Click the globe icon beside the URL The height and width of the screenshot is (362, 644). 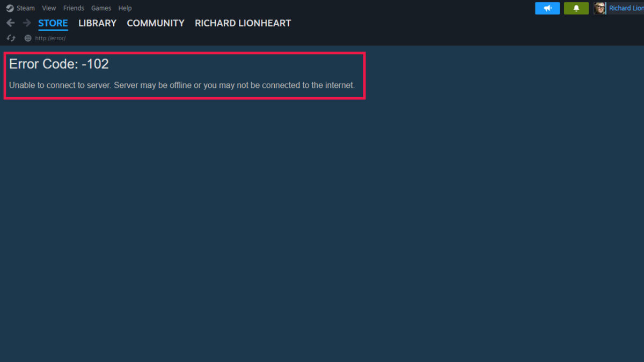click(x=28, y=38)
